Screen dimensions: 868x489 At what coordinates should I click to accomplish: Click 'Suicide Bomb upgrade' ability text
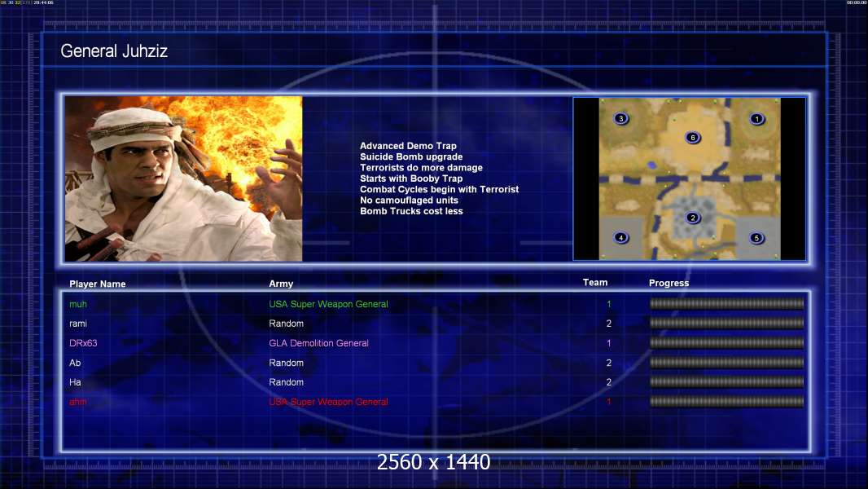[x=411, y=156]
